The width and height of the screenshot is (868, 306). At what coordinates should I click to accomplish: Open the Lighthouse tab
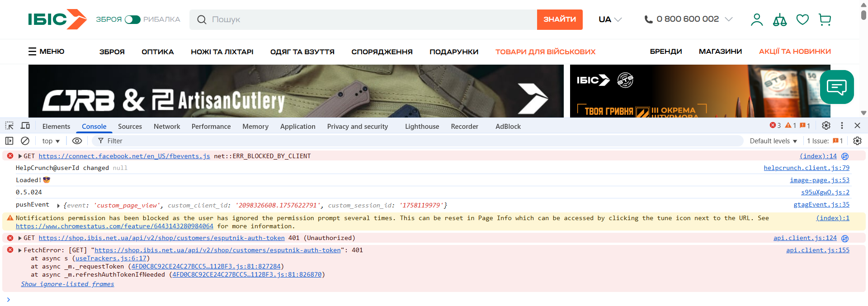[x=422, y=127]
